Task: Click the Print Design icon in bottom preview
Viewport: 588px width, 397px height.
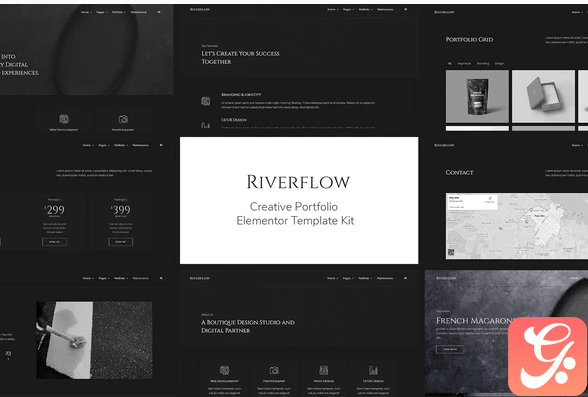Action: click(x=324, y=370)
